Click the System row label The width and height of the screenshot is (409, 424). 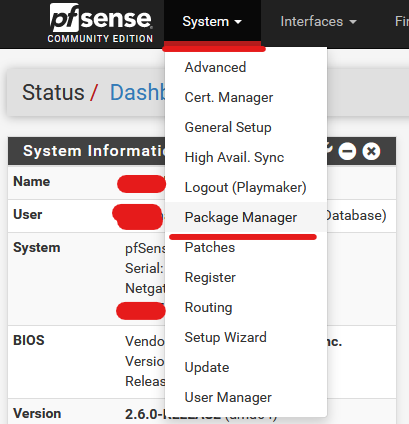click(x=37, y=248)
